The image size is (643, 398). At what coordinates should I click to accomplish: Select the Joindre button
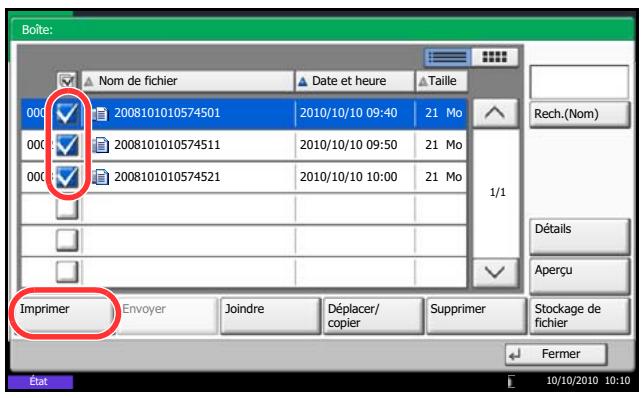click(x=270, y=316)
